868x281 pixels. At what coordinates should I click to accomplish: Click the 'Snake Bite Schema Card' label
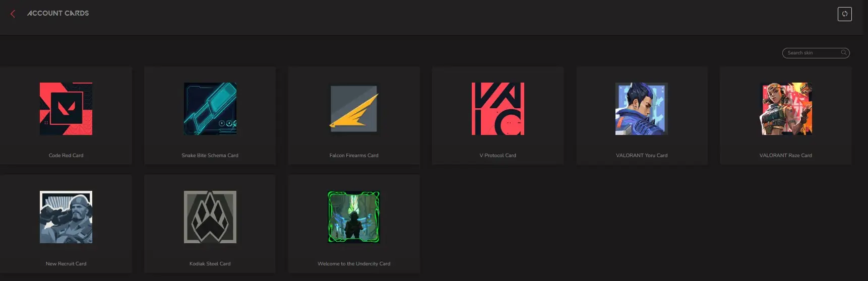(210, 156)
